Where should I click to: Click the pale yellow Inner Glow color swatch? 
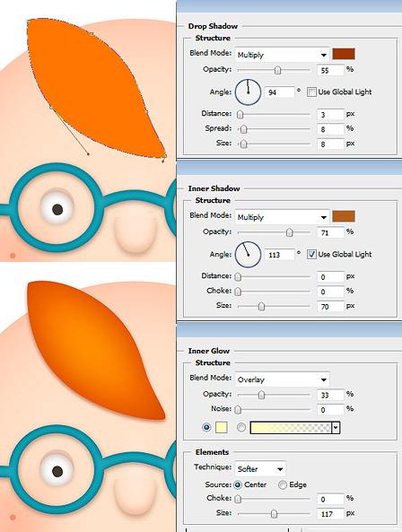(x=221, y=427)
